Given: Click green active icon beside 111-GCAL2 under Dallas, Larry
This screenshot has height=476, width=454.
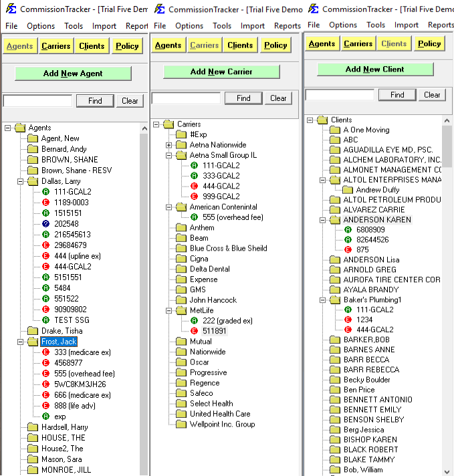Looking at the screenshot, I should coord(46,192).
